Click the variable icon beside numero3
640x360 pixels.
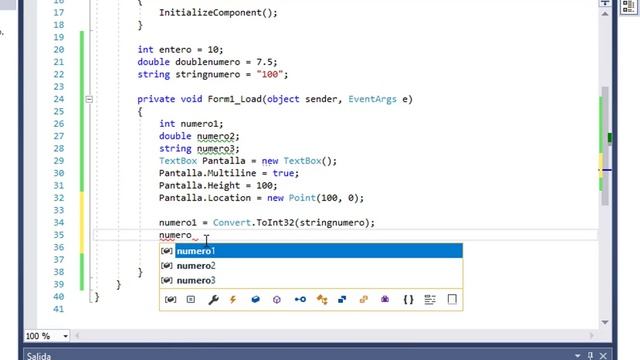pyautogui.click(x=167, y=280)
